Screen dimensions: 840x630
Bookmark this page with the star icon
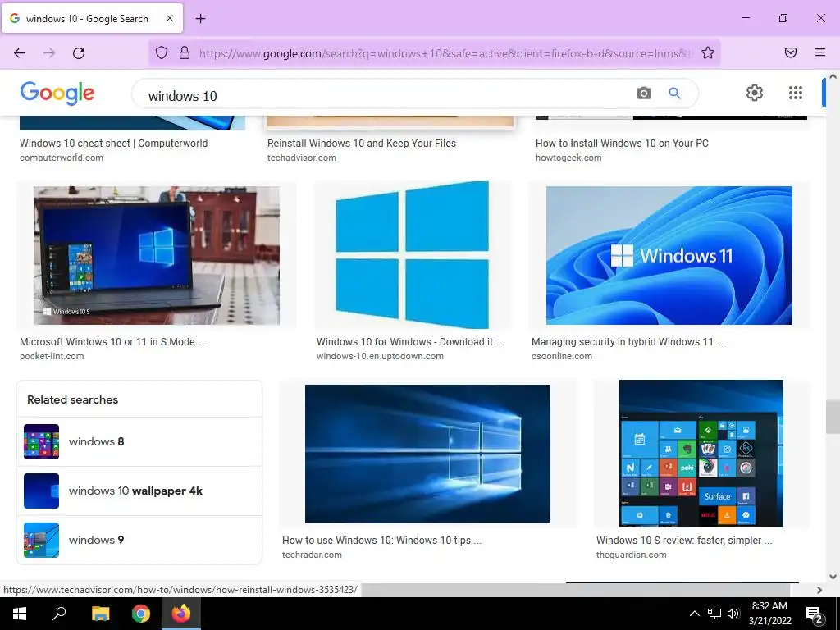[x=708, y=52]
